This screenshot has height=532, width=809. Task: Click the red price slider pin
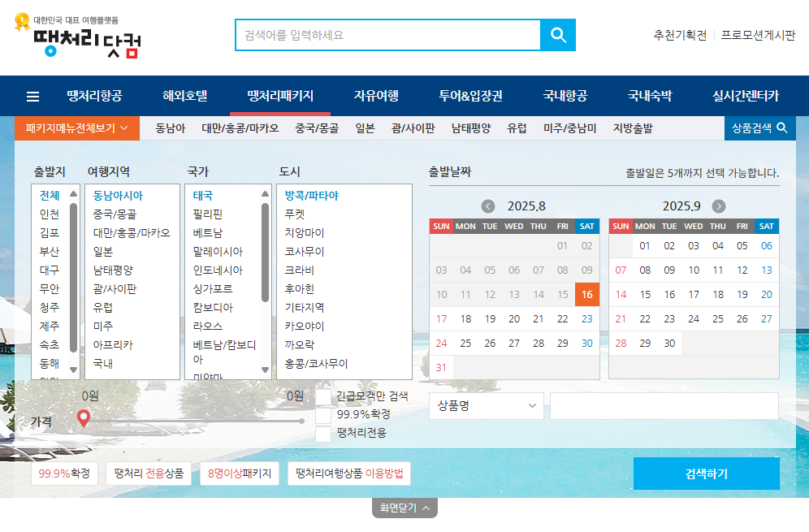(83, 418)
